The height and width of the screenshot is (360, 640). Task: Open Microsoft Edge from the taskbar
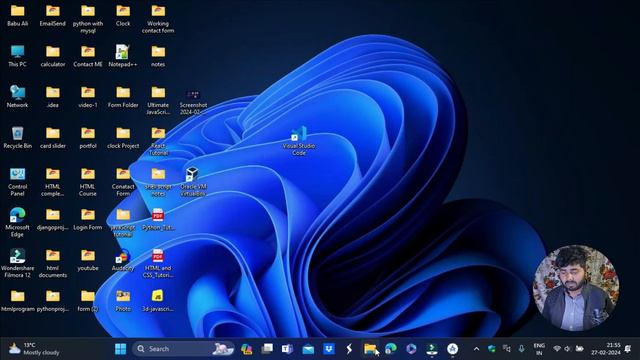pos(391,349)
